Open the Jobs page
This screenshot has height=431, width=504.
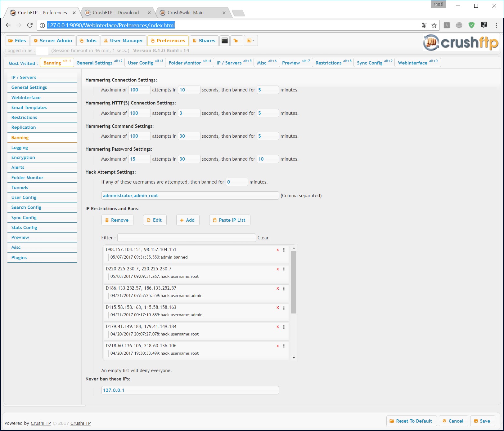tap(88, 41)
